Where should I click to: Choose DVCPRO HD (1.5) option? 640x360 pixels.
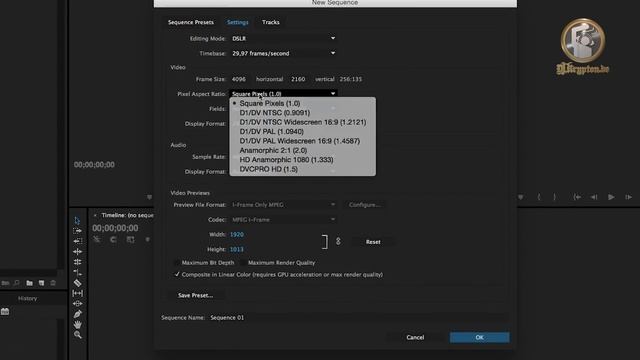pyautogui.click(x=302, y=169)
